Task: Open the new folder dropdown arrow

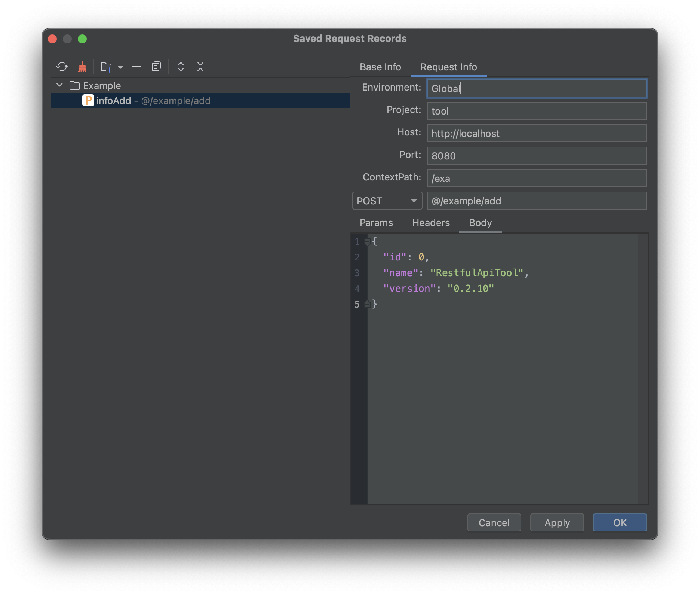Action: click(120, 67)
